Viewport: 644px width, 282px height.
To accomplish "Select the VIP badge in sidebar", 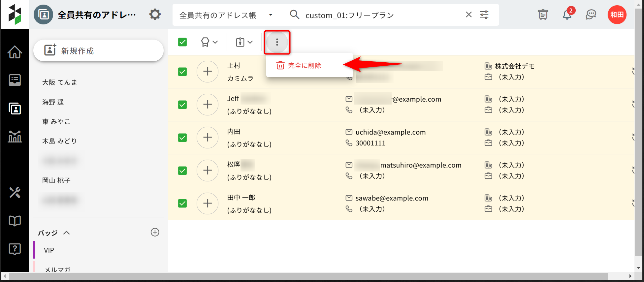I will [49, 250].
